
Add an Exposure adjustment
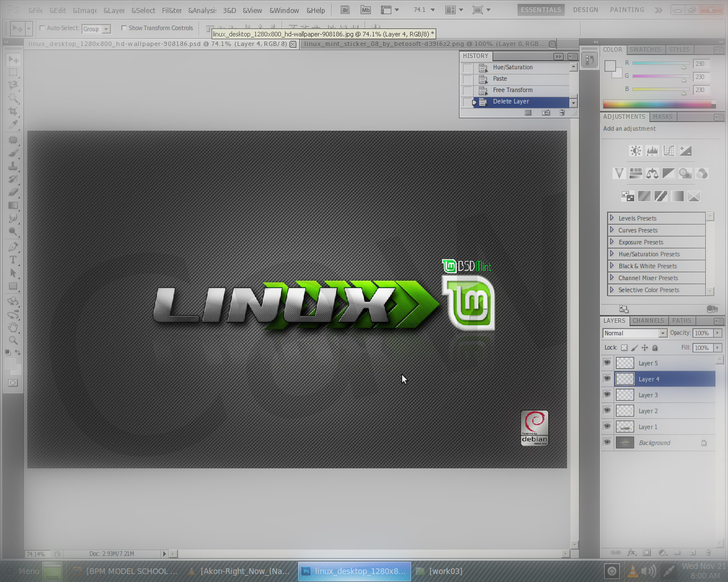685,151
